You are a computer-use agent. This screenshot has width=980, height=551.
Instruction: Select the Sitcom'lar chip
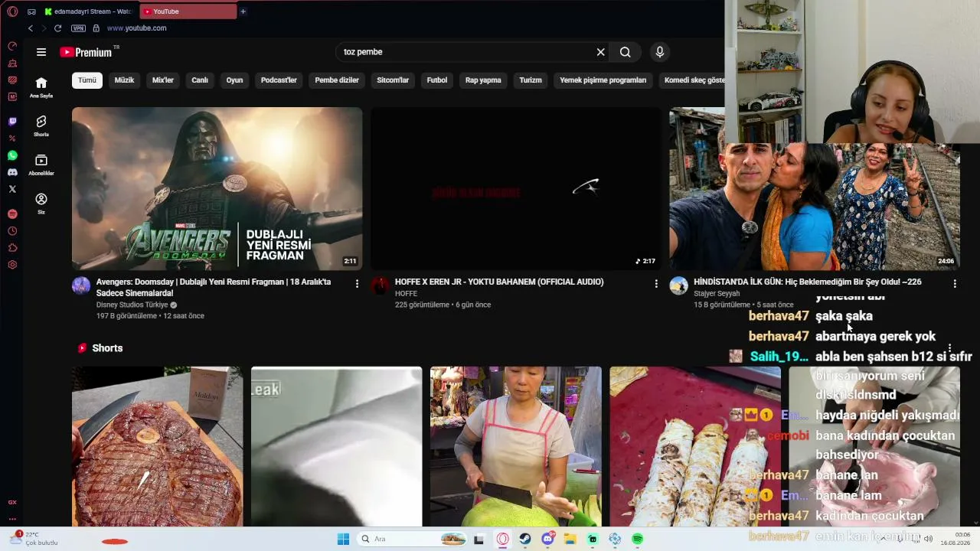click(393, 80)
